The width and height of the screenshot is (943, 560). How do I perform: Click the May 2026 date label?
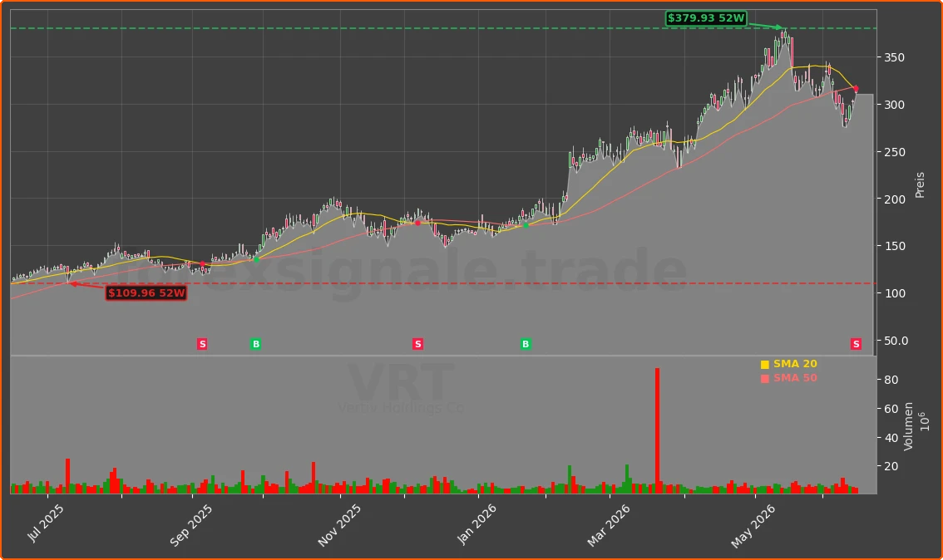tap(753, 527)
